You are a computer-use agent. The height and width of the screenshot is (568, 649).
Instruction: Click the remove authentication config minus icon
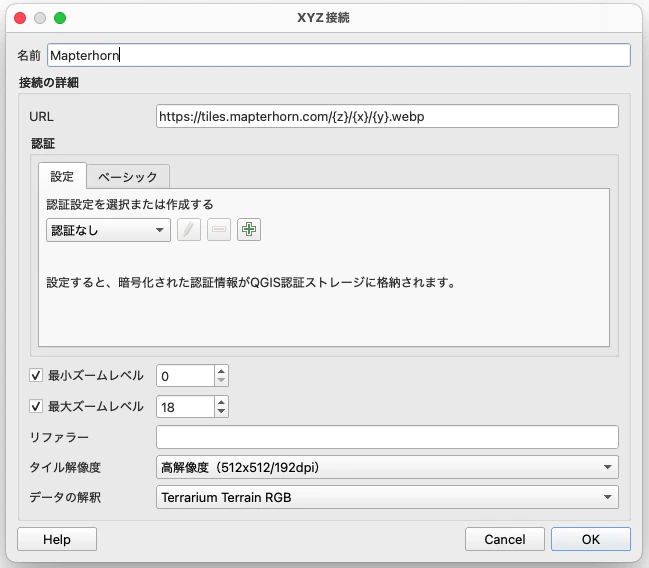coord(219,229)
